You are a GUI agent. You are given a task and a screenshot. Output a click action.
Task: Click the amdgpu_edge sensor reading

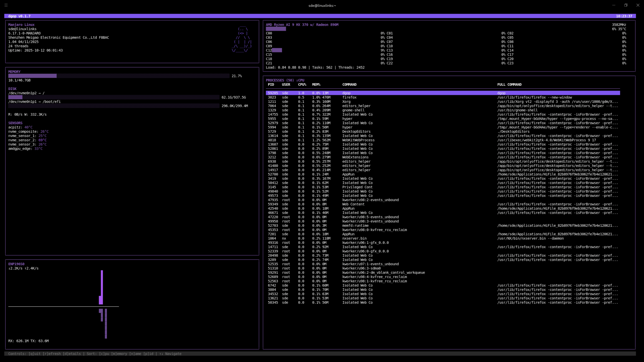(x=25, y=148)
